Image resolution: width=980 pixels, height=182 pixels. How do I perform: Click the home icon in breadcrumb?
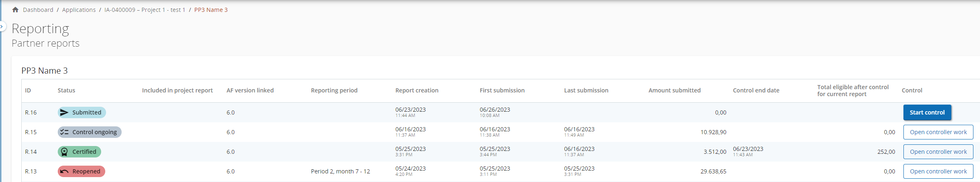pos(15,9)
